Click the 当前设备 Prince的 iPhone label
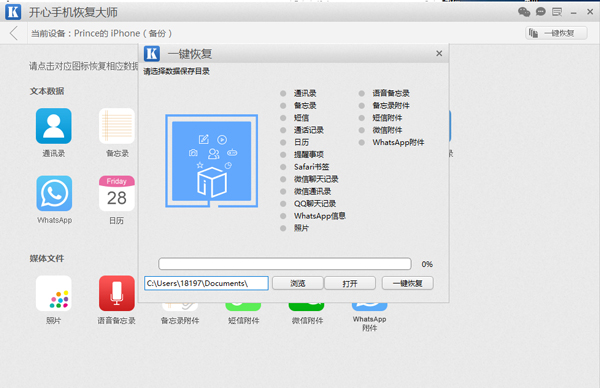This screenshot has width=600, height=388. point(101,33)
